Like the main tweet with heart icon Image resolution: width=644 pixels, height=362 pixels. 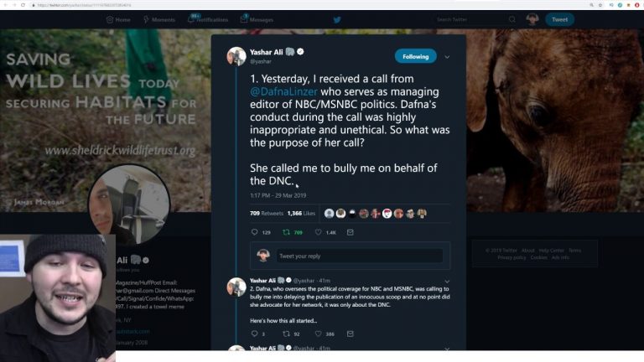[x=321, y=232]
